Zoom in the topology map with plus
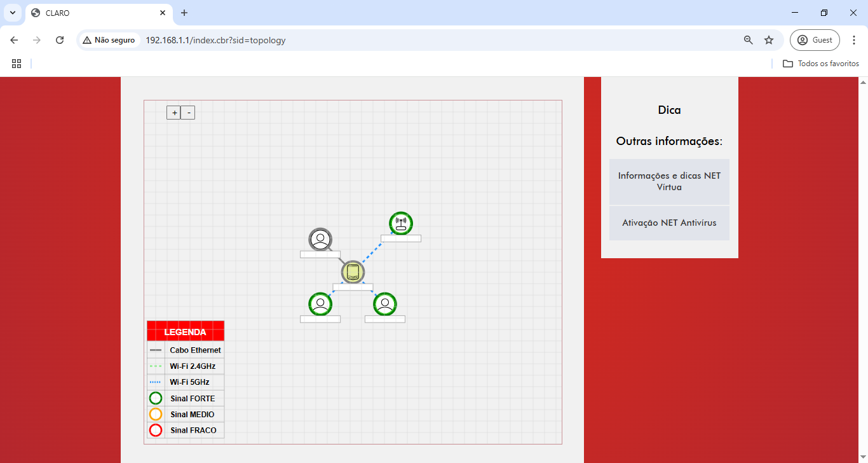The width and height of the screenshot is (868, 463). click(x=174, y=113)
